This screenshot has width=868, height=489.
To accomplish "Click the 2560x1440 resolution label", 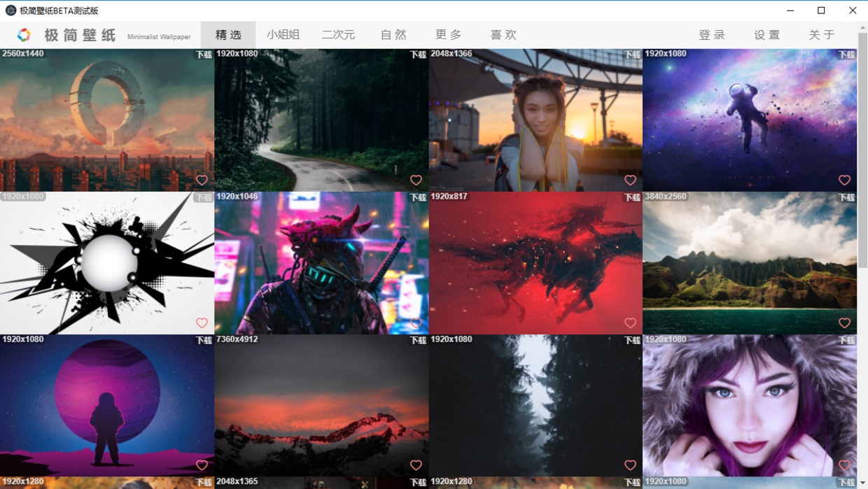I will pos(23,54).
